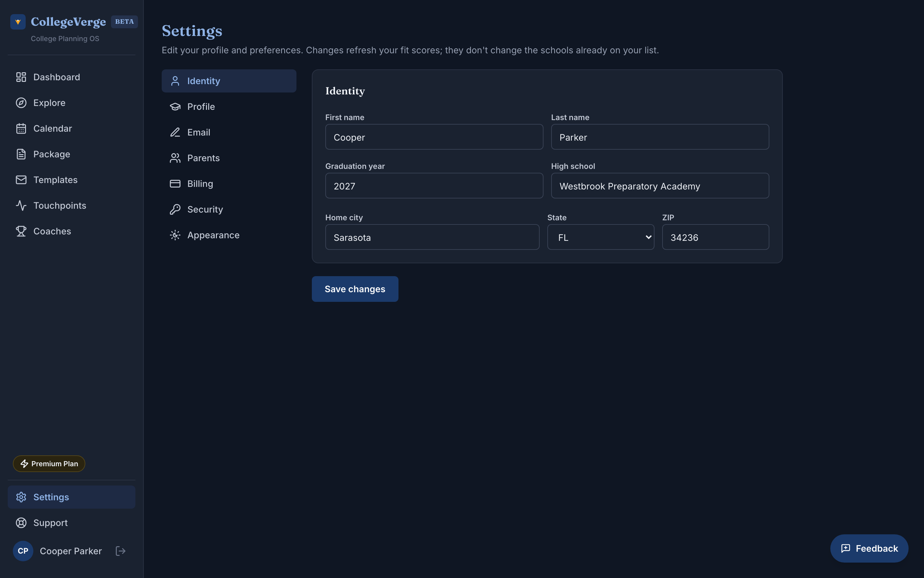The image size is (924, 578).
Task: Navigate to Touchpoints
Action: pyautogui.click(x=72, y=206)
